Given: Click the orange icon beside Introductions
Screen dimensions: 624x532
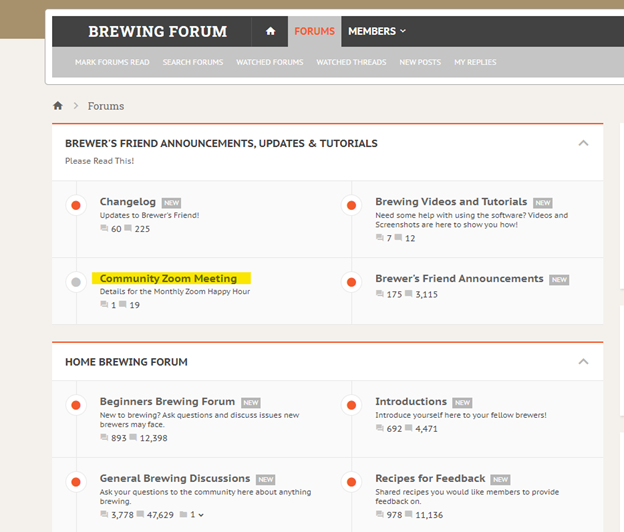Looking at the screenshot, I should pyautogui.click(x=351, y=406).
